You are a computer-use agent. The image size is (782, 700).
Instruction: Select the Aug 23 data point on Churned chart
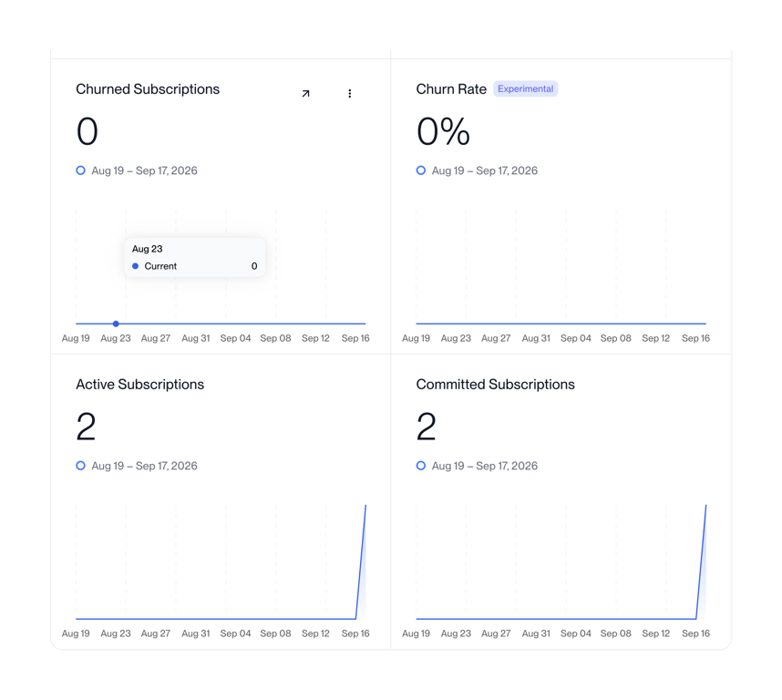116,324
